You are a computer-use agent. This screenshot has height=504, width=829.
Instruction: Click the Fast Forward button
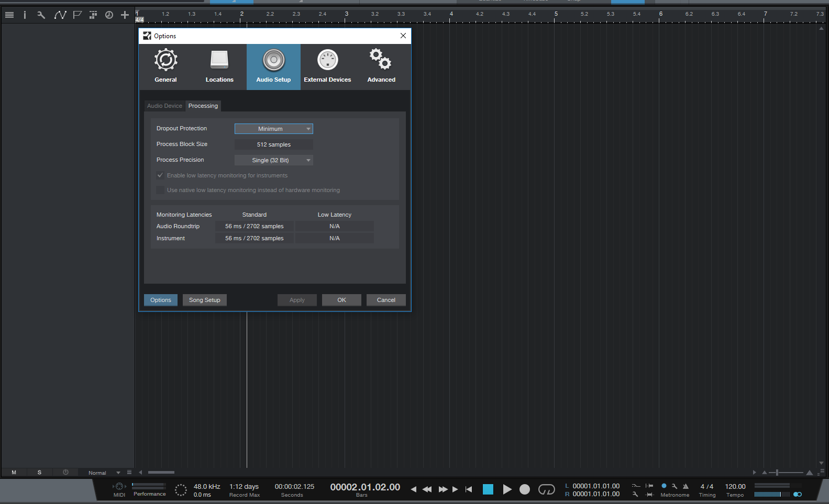[x=443, y=489]
